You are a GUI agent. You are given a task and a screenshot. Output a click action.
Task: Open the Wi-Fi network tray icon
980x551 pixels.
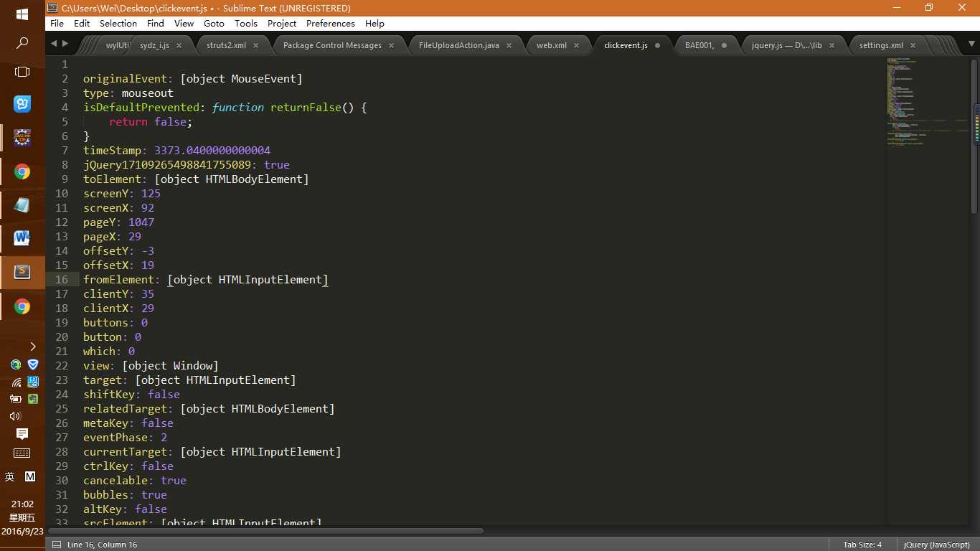tap(16, 382)
